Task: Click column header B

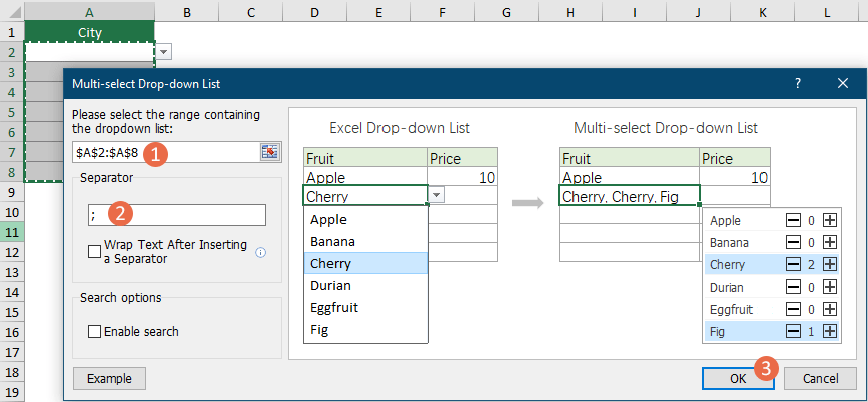Action: [187, 11]
